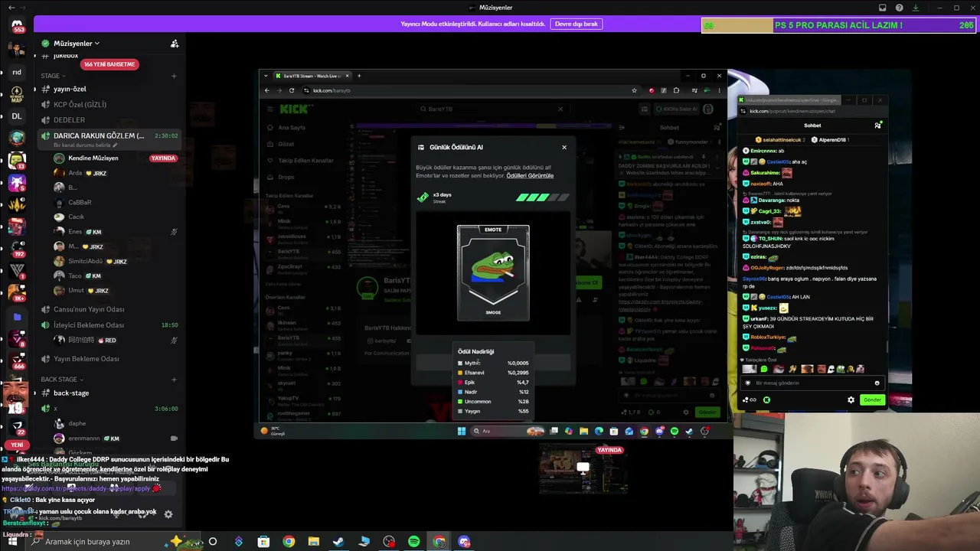Open emoji picker in popout chat input
The image size is (980, 551).
tap(877, 383)
